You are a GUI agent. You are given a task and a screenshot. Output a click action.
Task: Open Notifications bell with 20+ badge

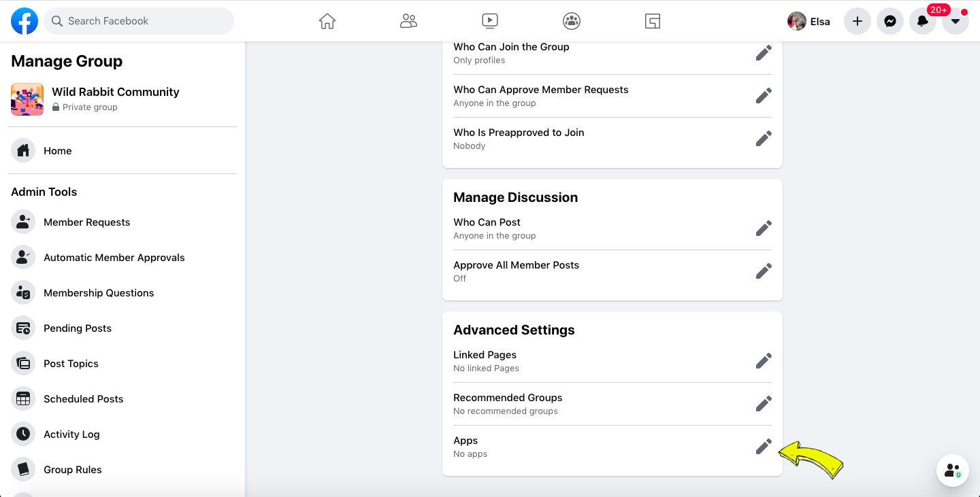pos(923,21)
